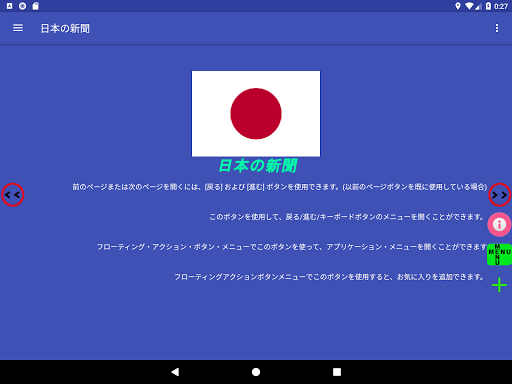Add favorite with green plus icon
Screen dimensions: 512x384
(499, 285)
